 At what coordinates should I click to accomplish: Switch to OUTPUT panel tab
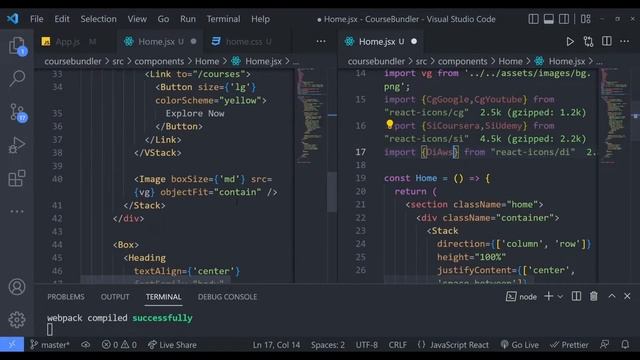[x=115, y=297]
